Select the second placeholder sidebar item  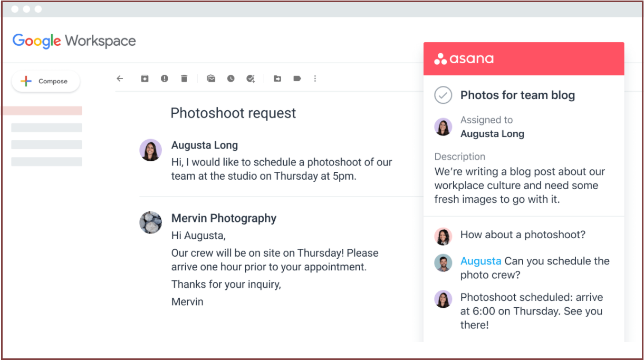click(x=46, y=128)
